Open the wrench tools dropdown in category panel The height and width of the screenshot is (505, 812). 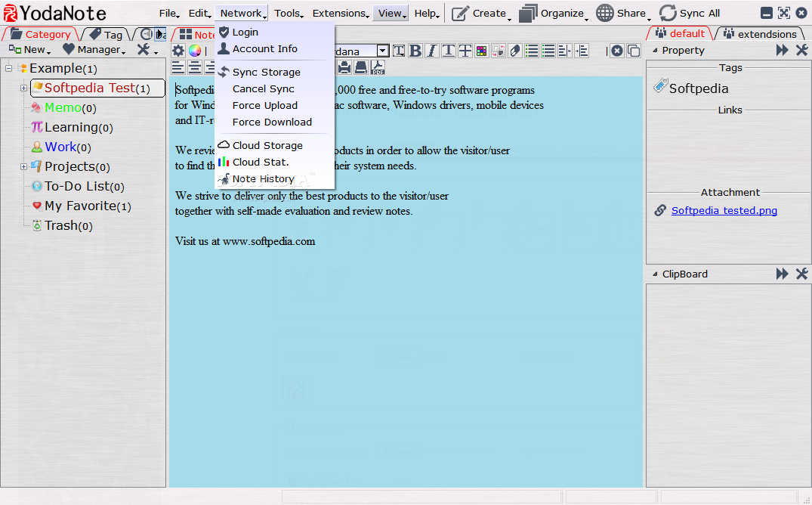[x=147, y=50]
